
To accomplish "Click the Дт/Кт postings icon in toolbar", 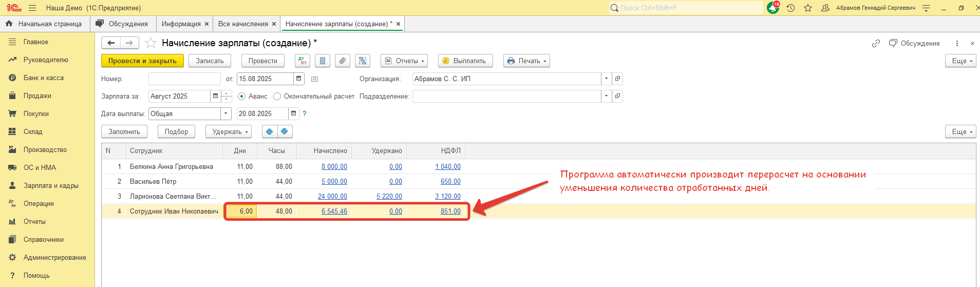I will point(303,61).
